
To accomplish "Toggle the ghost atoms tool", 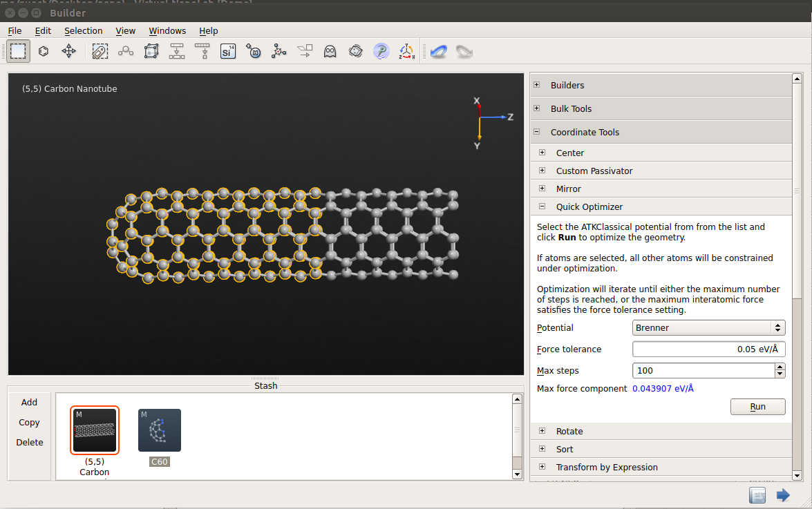I will click(330, 51).
